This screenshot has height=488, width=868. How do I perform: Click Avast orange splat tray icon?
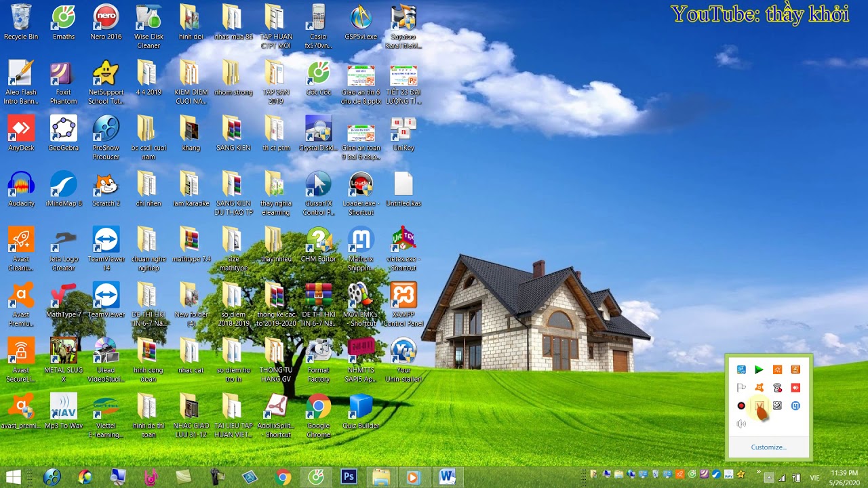pyautogui.click(x=759, y=388)
